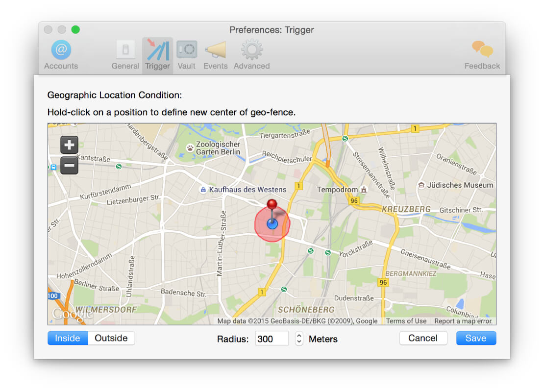The height and width of the screenshot is (392, 544).
Task: Click the S-Bahn icon near Tiergartenstraße
Action: pyautogui.click(x=345, y=139)
